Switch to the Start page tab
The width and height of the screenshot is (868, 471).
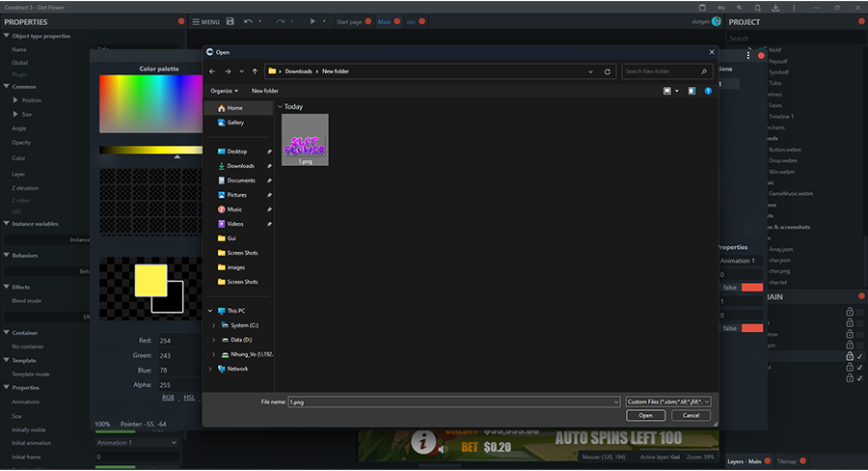tap(349, 21)
